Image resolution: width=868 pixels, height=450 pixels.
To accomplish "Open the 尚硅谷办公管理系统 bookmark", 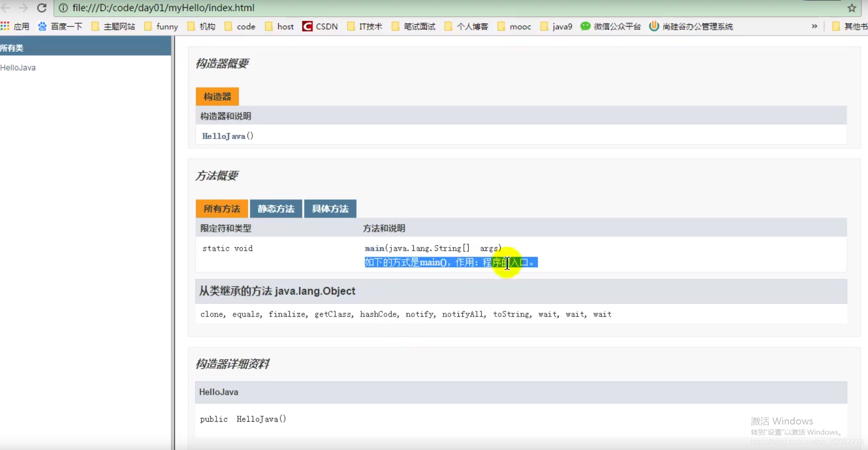I will 691,26.
